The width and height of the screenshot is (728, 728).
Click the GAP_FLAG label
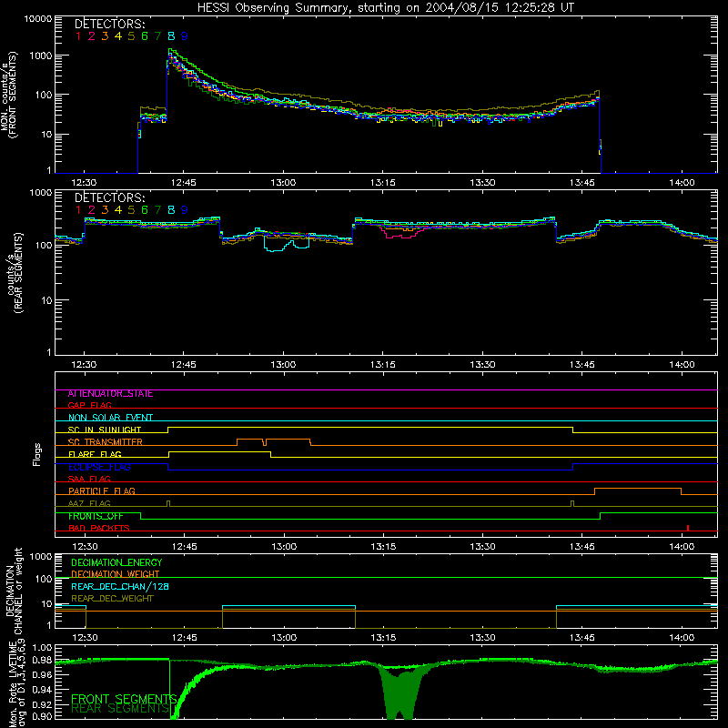tap(89, 405)
